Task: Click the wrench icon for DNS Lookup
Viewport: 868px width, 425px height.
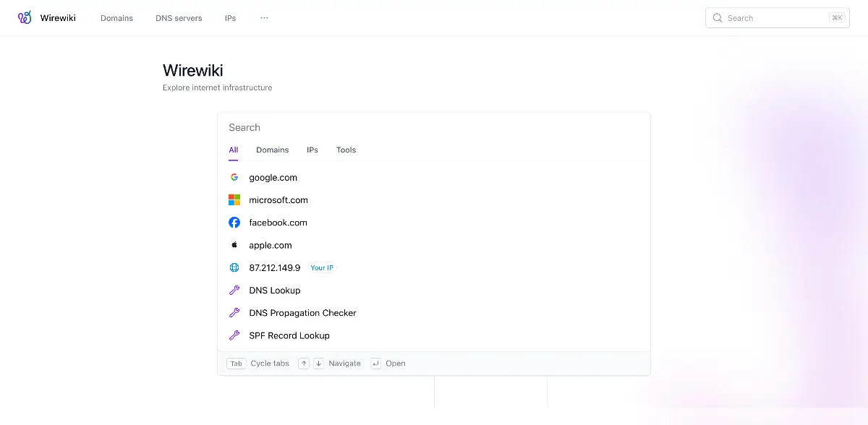Action: click(234, 290)
